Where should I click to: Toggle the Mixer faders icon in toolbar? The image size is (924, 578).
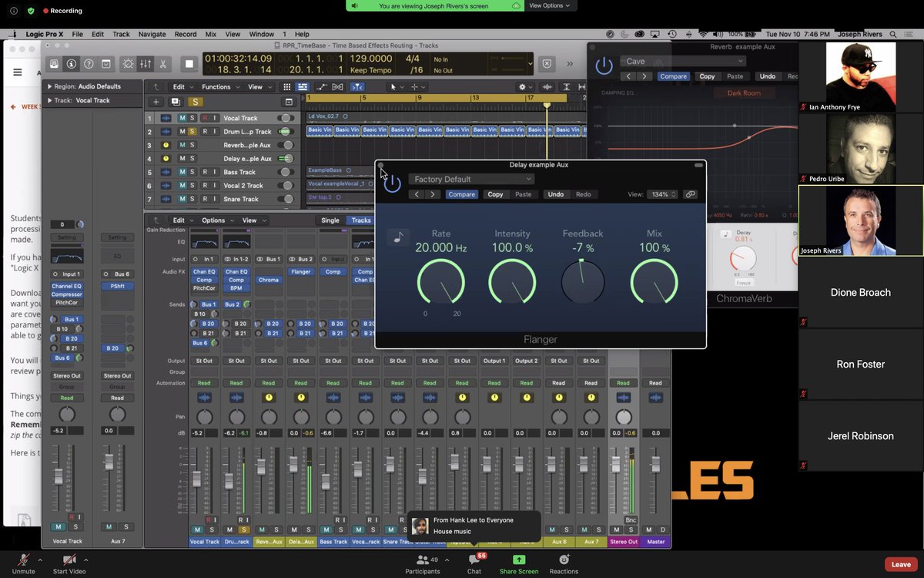(146, 64)
